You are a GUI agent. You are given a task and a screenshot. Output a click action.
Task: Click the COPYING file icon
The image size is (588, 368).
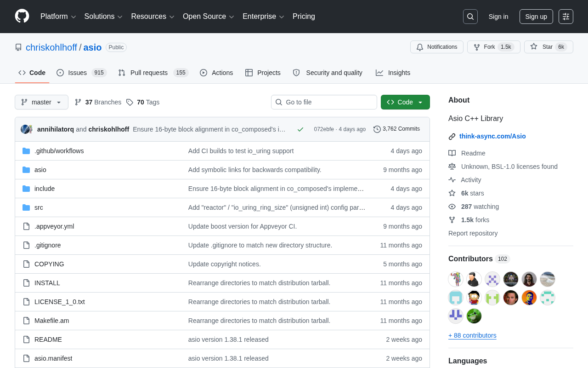[x=26, y=264]
